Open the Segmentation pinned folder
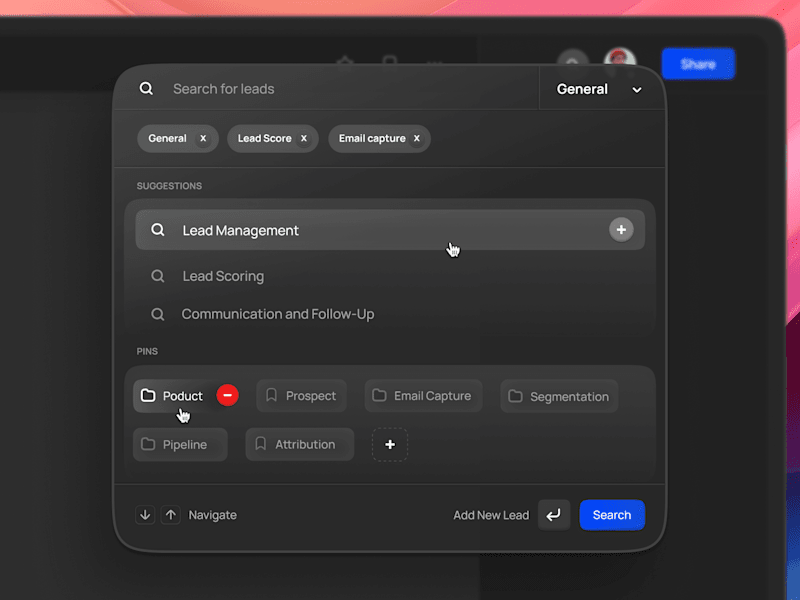This screenshot has height=600, width=800. click(x=559, y=396)
